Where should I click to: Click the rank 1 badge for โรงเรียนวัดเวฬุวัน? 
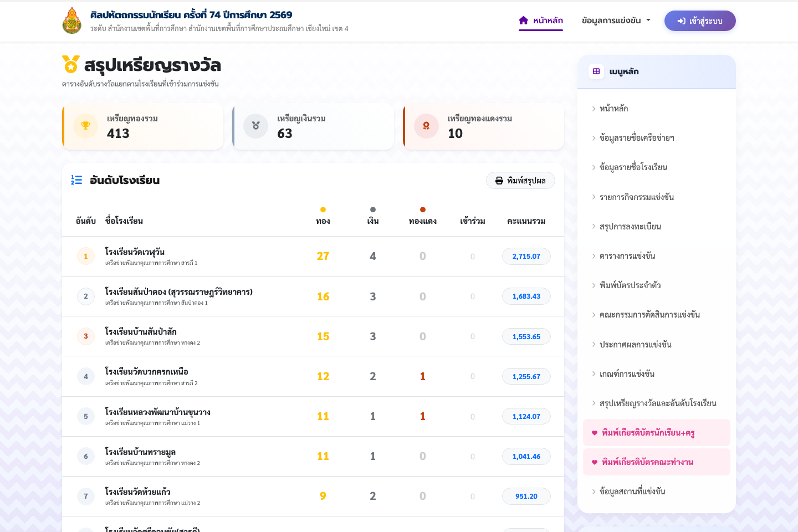click(x=85, y=256)
